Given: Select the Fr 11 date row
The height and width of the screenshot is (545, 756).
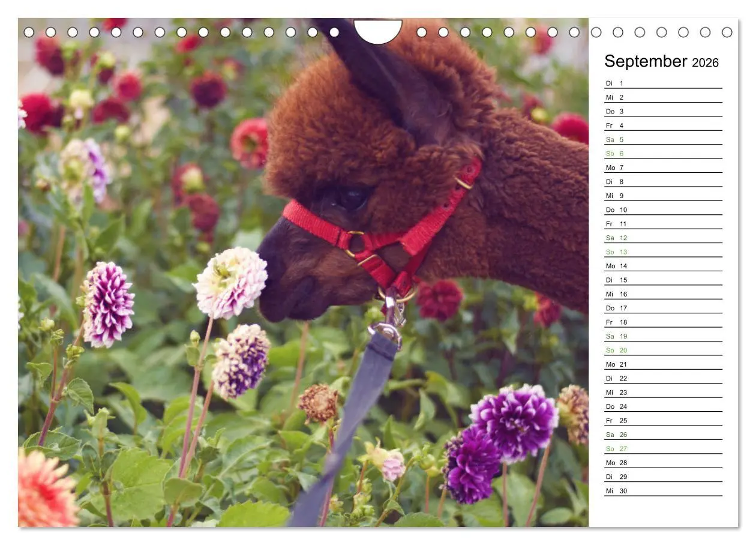Looking at the screenshot, I should pos(663,223).
